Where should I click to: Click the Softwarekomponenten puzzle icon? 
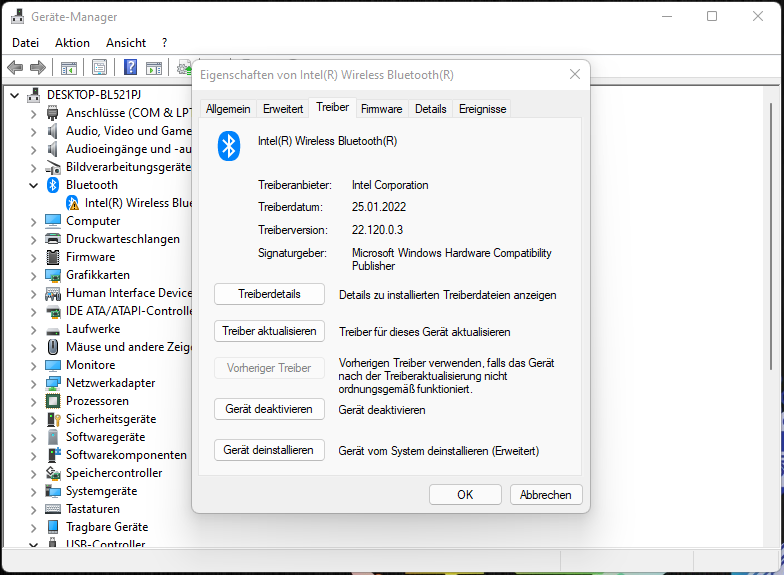tap(53, 455)
